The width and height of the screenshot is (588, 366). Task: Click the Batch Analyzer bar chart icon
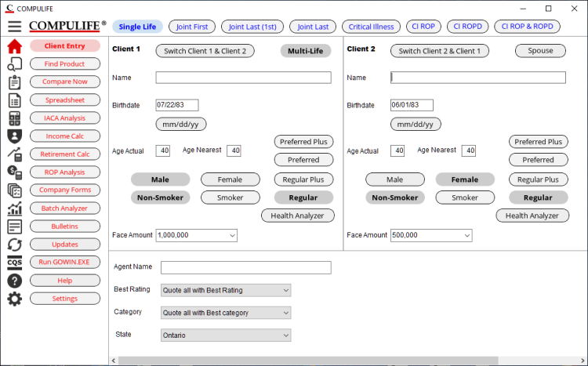tap(15, 208)
